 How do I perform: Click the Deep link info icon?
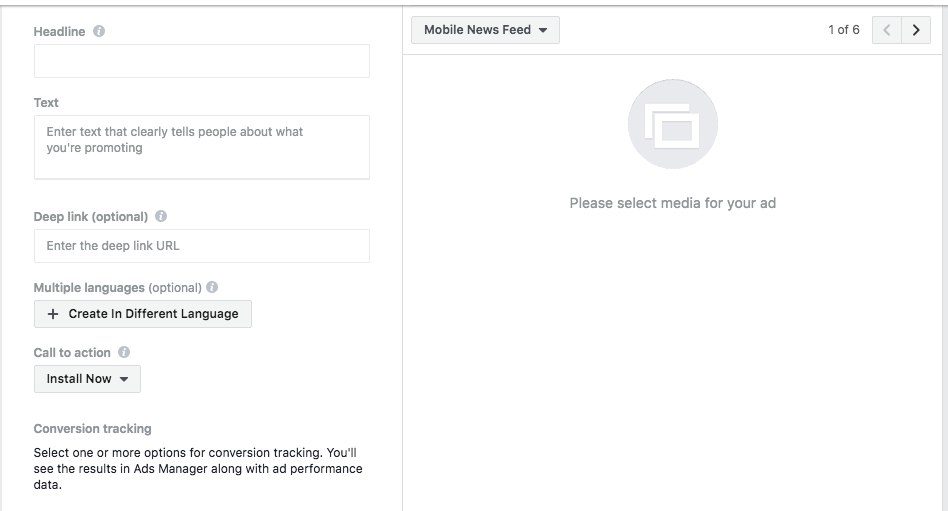161,216
